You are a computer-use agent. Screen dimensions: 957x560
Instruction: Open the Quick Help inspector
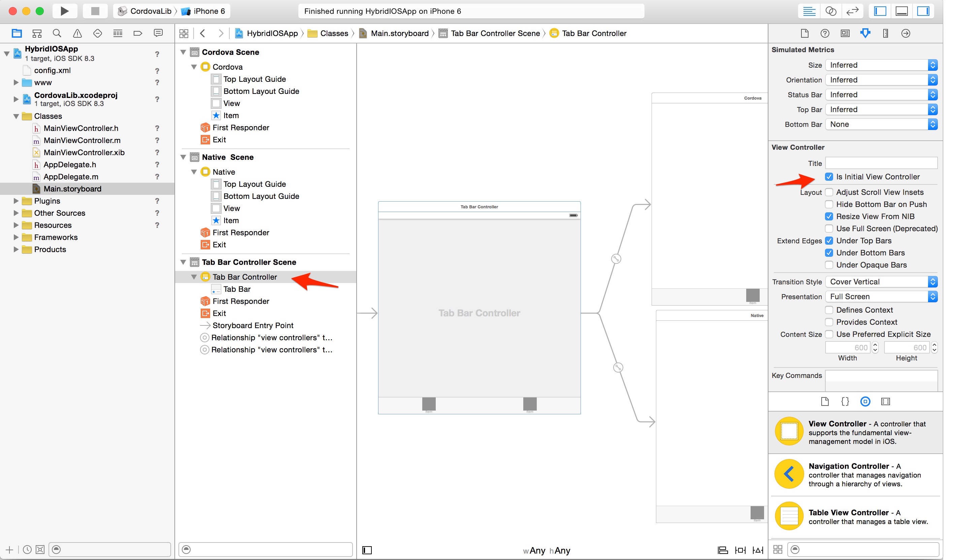pos(824,33)
